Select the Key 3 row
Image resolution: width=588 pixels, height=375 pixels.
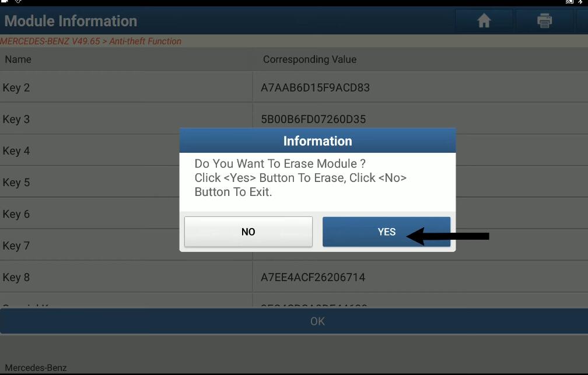coord(294,119)
